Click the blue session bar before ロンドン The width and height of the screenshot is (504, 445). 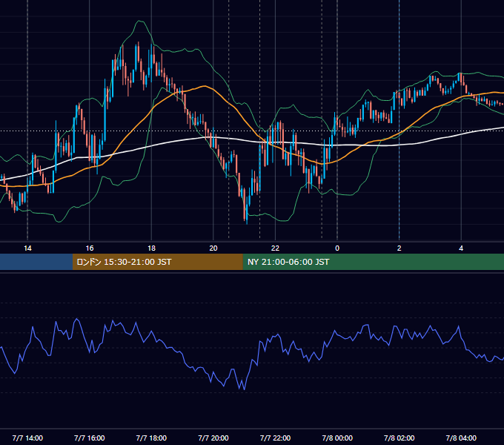pos(36,262)
